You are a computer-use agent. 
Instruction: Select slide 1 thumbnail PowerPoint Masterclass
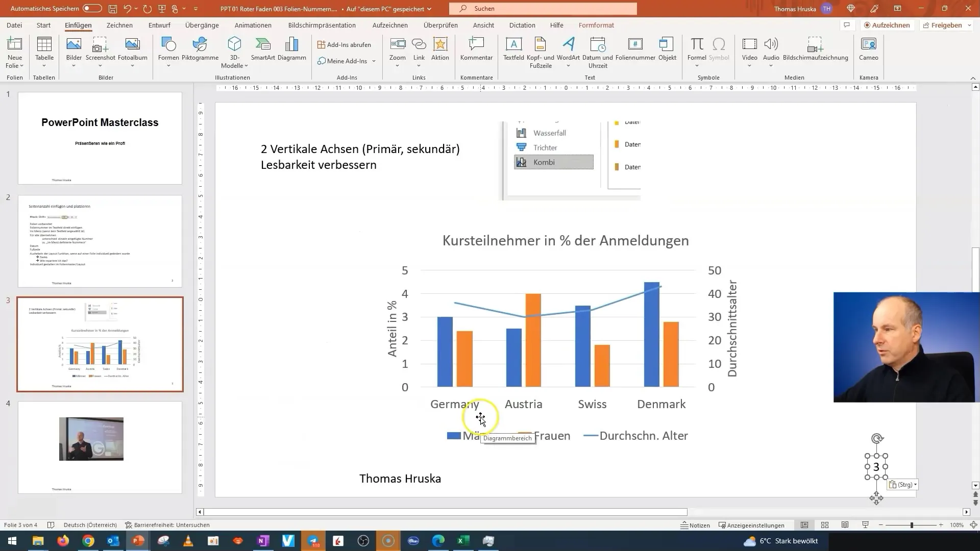[100, 138]
